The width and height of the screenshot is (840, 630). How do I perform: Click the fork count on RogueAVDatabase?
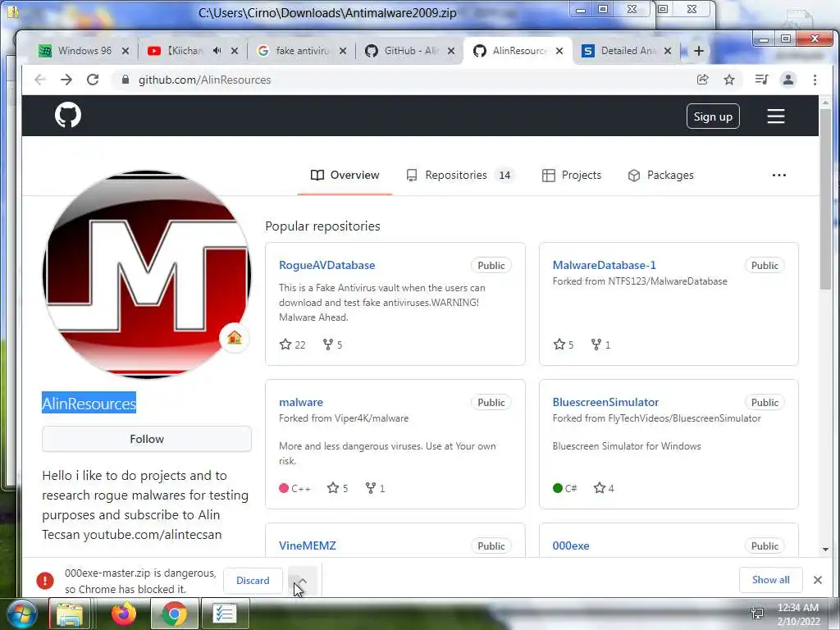pos(333,345)
